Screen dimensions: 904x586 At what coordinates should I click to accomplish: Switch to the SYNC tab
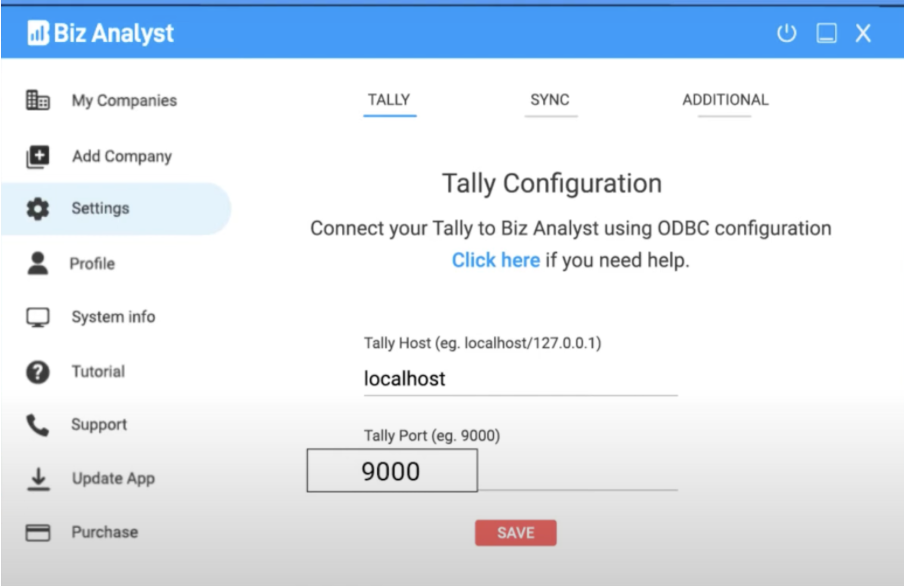click(x=550, y=100)
